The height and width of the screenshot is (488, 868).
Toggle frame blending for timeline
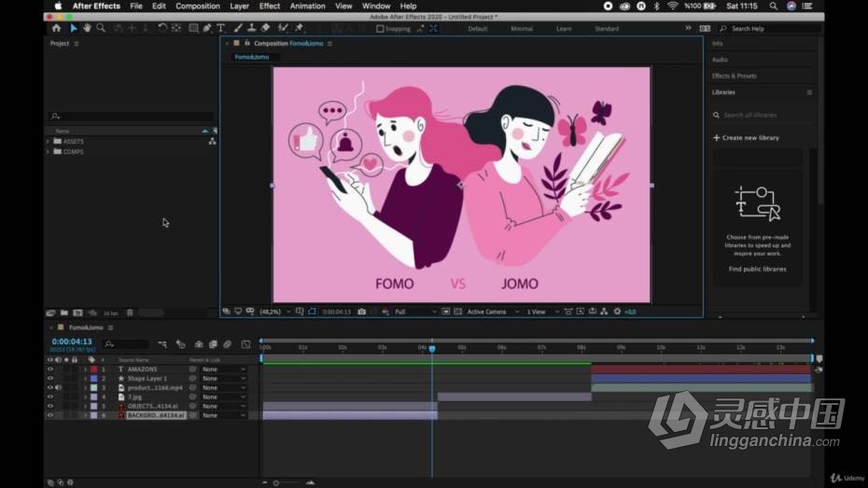point(213,344)
